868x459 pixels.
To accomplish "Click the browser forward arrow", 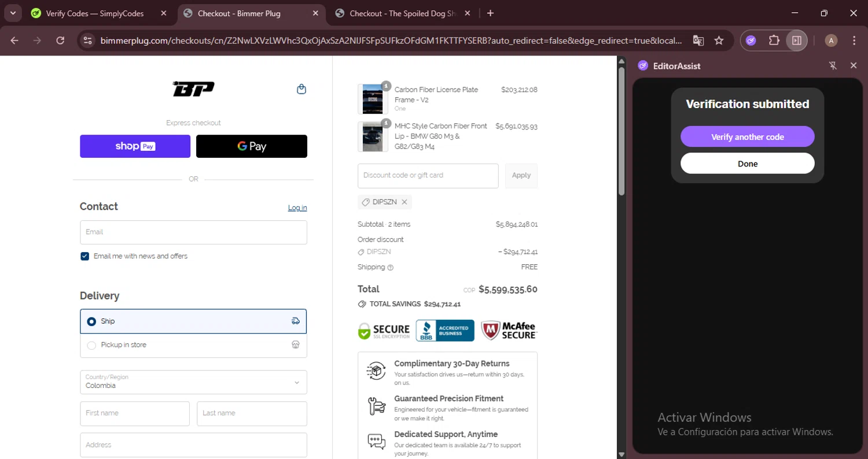I will tap(37, 40).
